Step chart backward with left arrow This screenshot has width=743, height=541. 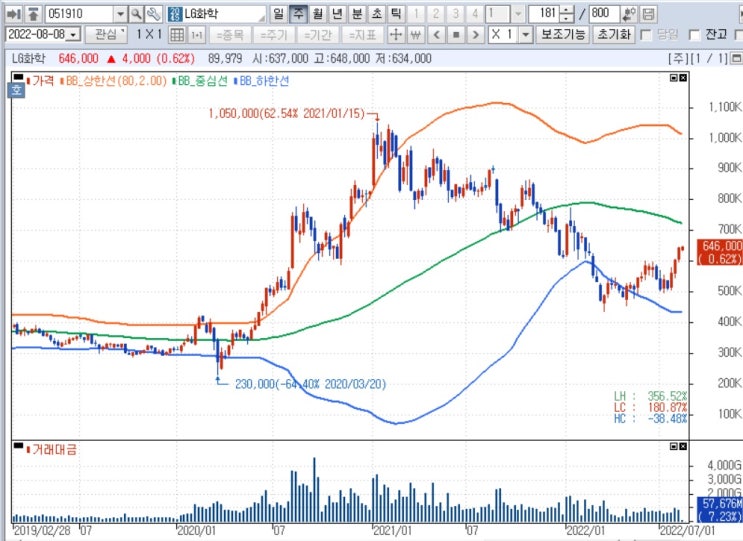436,35
